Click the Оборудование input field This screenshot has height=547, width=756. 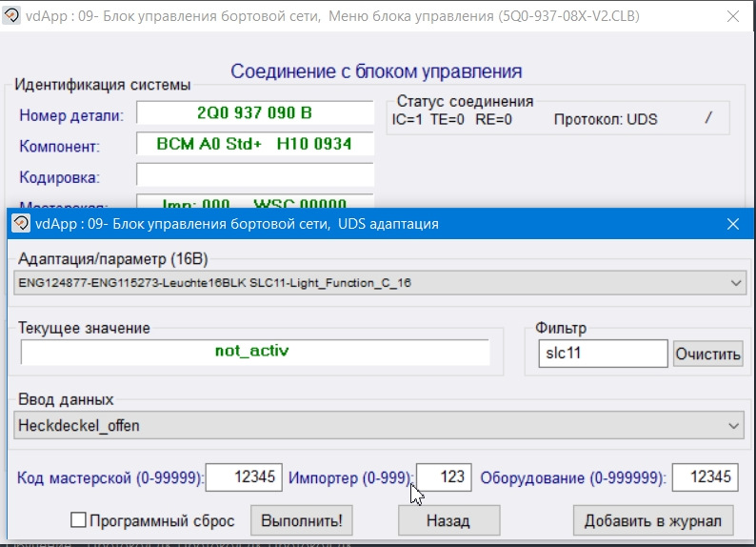pos(705,477)
